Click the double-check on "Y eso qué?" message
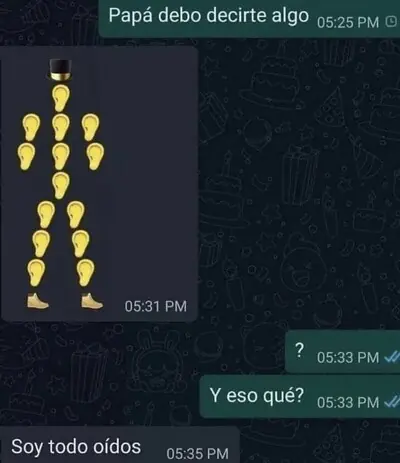400x463 pixels. point(392,402)
